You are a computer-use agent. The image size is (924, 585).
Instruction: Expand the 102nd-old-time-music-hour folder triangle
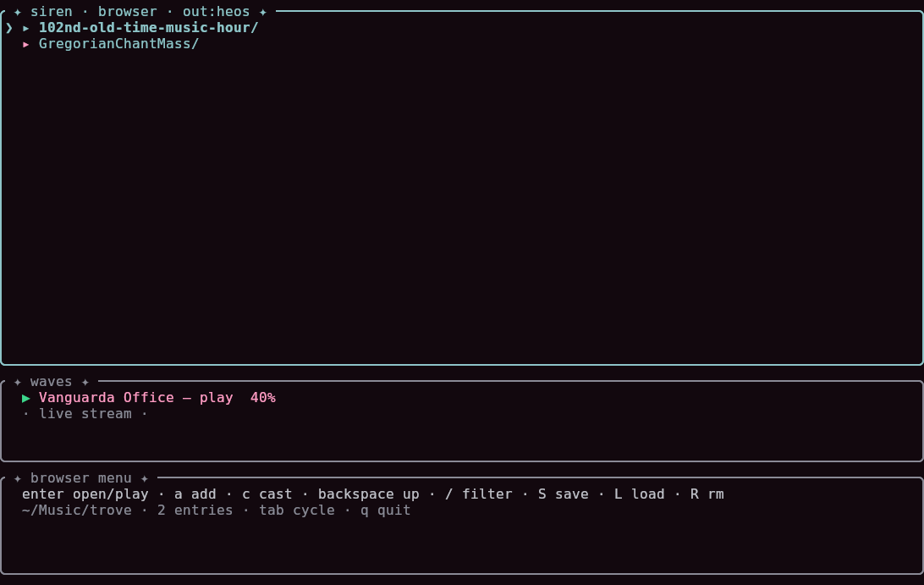coord(26,28)
